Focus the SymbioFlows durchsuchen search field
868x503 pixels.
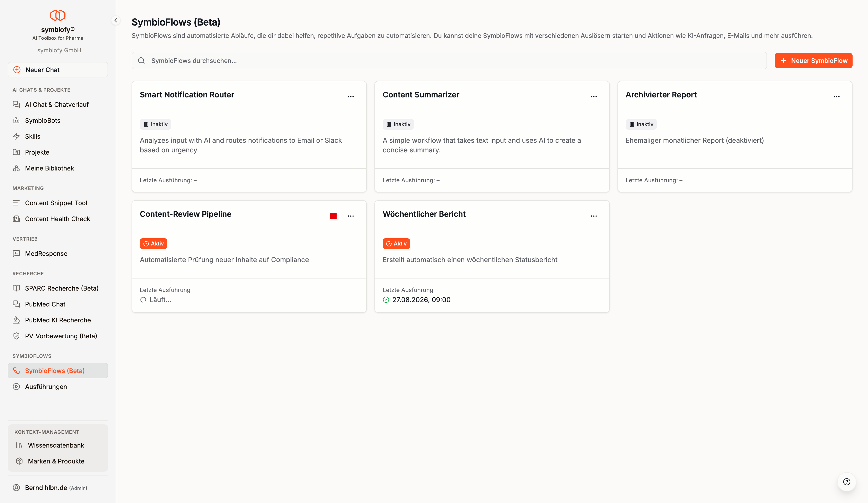pyautogui.click(x=449, y=61)
